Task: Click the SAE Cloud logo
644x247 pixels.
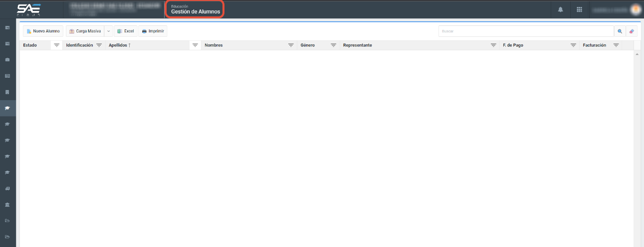Action: click(28, 9)
